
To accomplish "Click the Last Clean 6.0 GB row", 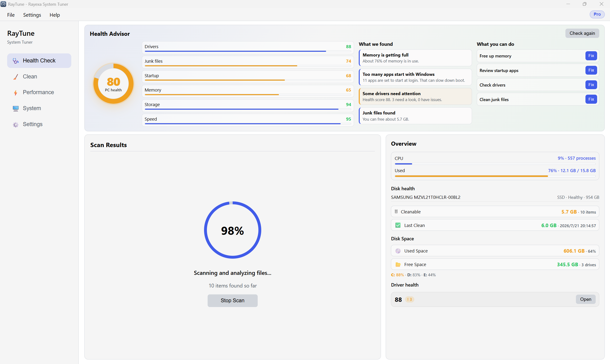I will (x=495, y=225).
